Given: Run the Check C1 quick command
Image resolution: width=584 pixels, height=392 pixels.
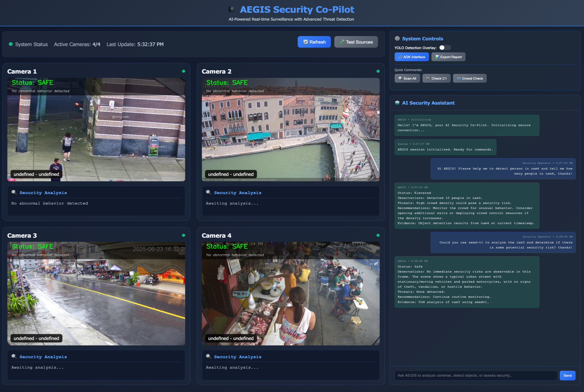Looking at the screenshot, I should [x=436, y=78].
